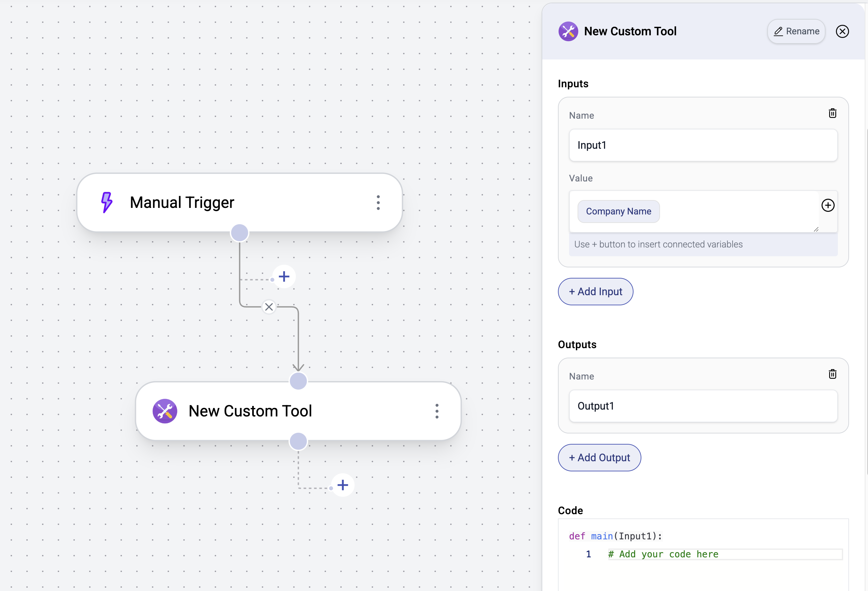The width and height of the screenshot is (868, 591).
Task: Rename the custom tool
Action: point(796,31)
